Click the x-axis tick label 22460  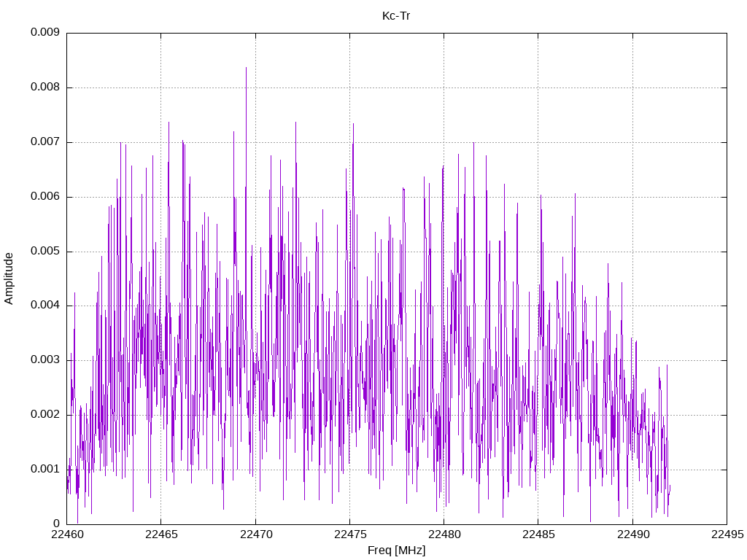[x=67, y=534]
